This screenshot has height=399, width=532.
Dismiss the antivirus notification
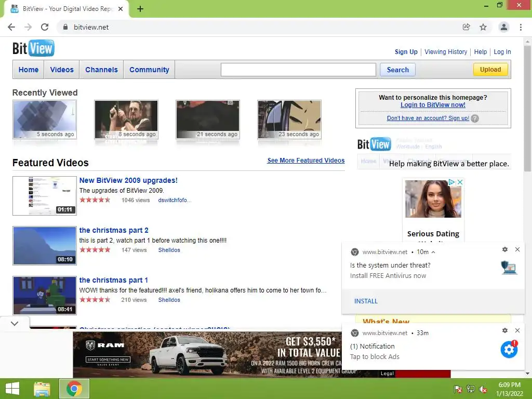[517, 249]
